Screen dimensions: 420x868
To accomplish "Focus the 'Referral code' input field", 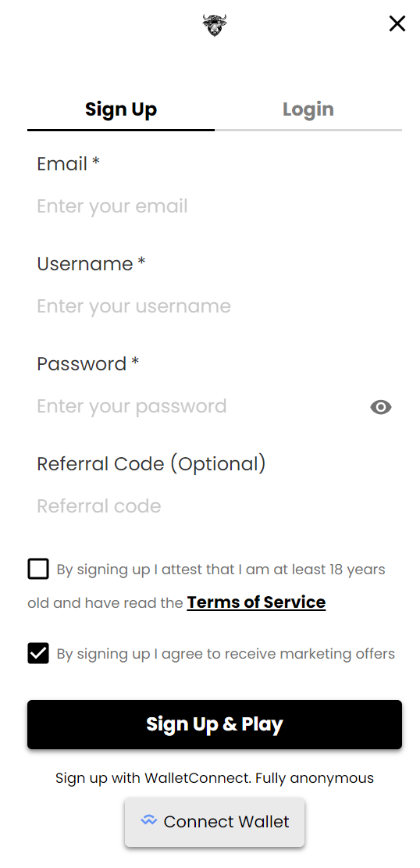I will [215, 506].
